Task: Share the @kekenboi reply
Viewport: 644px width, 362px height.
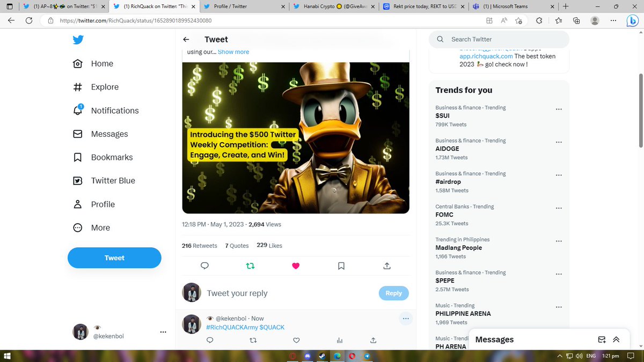Action: (373, 340)
